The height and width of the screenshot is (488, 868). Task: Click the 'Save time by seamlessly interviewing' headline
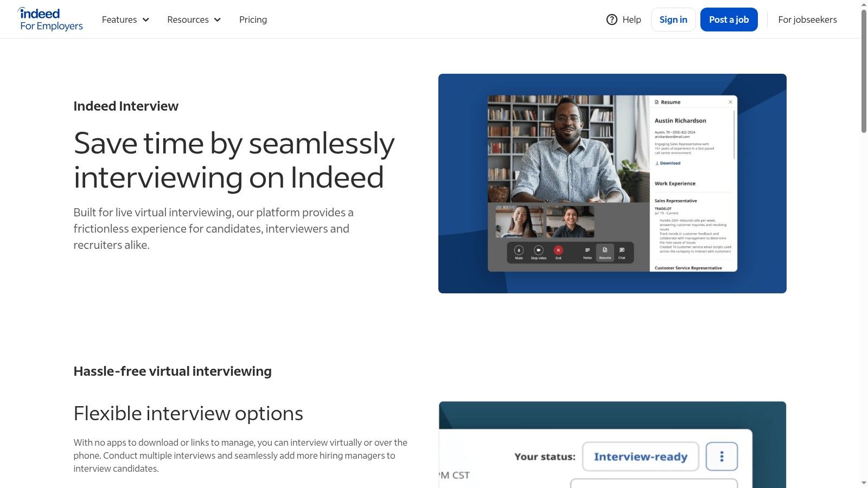point(234,160)
